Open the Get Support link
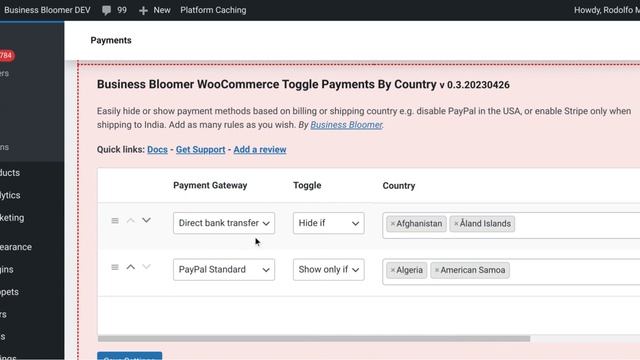The height and width of the screenshot is (360, 640). pyautogui.click(x=200, y=149)
